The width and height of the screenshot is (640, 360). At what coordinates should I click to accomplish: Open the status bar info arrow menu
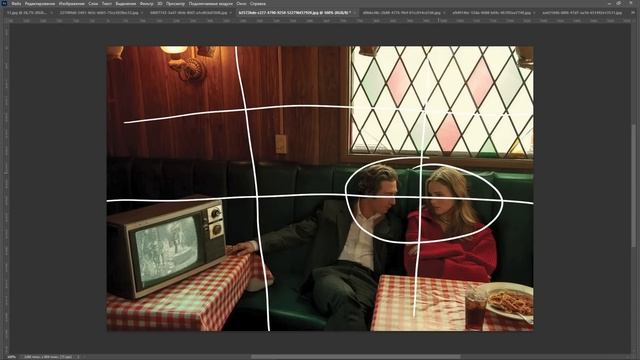78,357
